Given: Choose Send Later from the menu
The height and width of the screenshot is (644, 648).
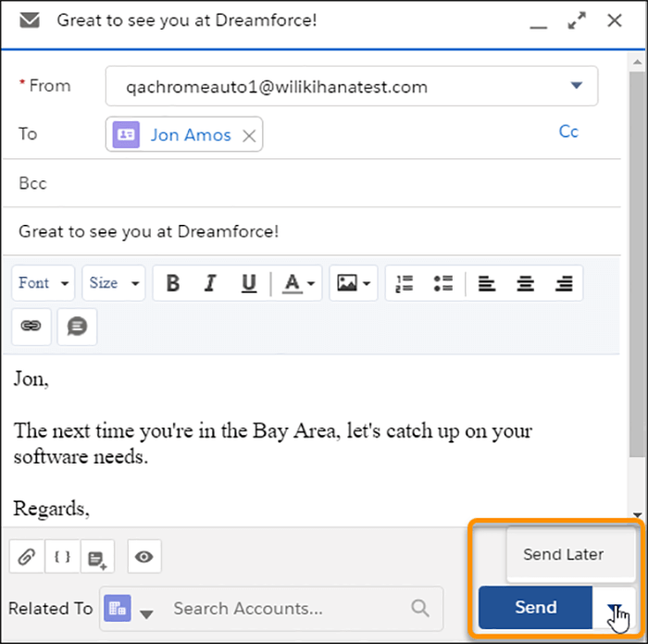Looking at the screenshot, I should click(x=571, y=554).
